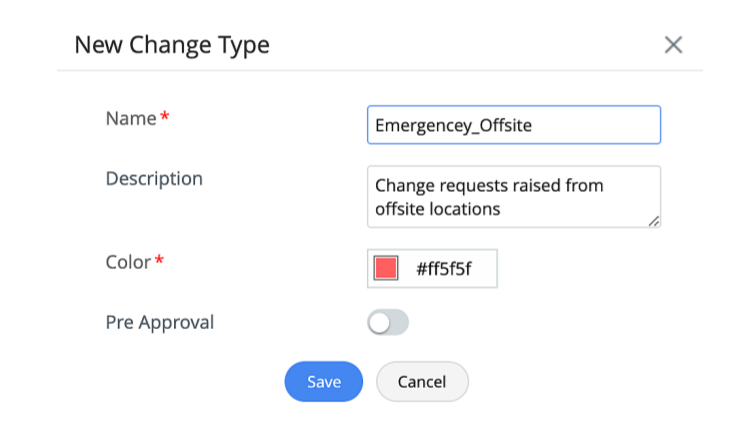Image resolution: width=745 pixels, height=433 pixels.
Task: Click 'offsite locations' text in Description
Action: point(437,209)
